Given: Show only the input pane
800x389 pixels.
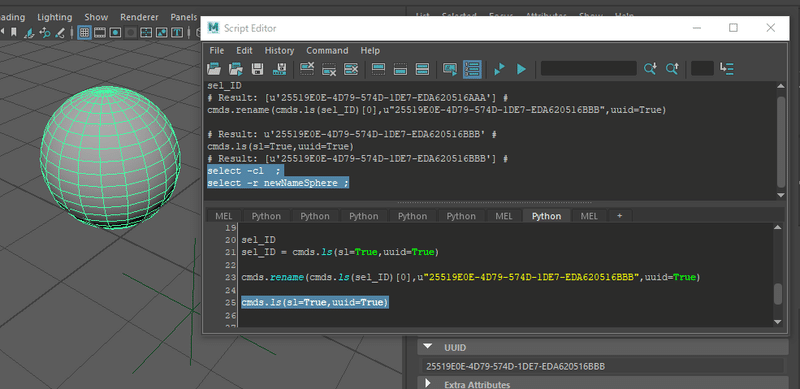Looking at the screenshot, I should (401, 68).
